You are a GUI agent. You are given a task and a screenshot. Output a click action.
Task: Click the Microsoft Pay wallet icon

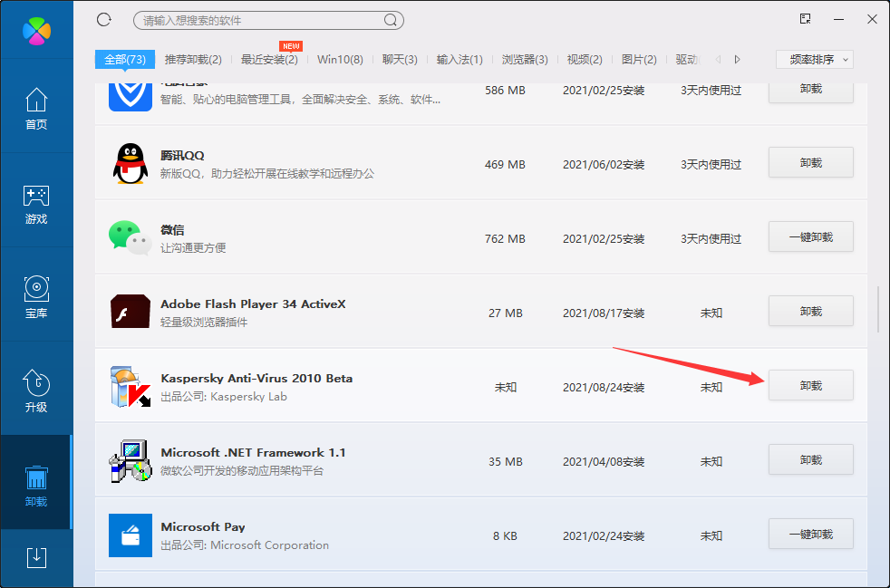(x=131, y=535)
